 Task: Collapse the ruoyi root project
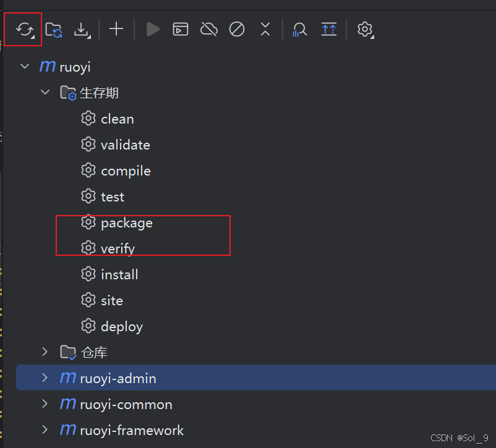(25, 66)
